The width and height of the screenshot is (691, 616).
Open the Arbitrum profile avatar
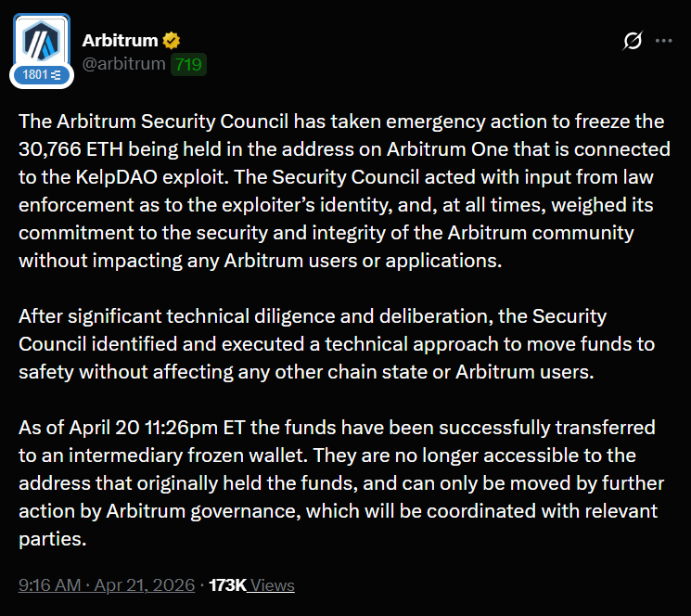(x=40, y=42)
